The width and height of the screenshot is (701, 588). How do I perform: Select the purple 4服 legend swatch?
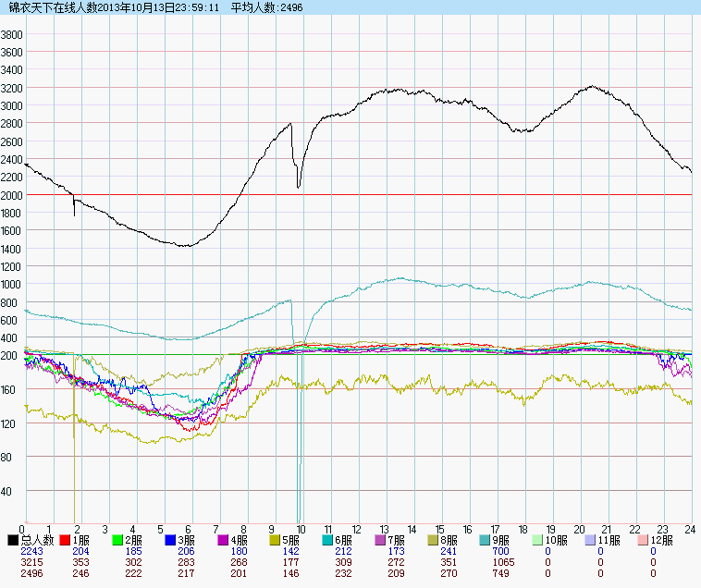click(224, 540)
